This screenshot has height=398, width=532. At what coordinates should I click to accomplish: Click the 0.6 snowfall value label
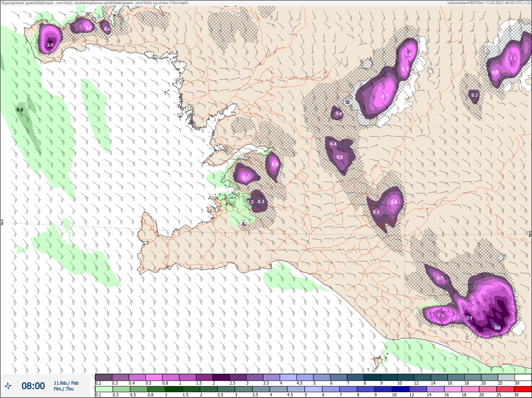[x=275, y=164]
